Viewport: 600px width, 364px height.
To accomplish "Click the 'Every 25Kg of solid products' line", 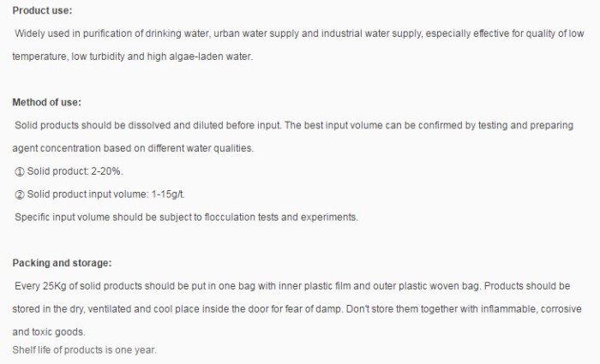I will (292, 286).
